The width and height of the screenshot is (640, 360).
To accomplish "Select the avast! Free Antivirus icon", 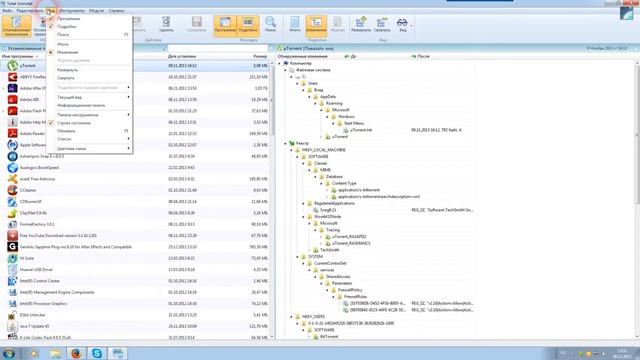I will 13,179.
